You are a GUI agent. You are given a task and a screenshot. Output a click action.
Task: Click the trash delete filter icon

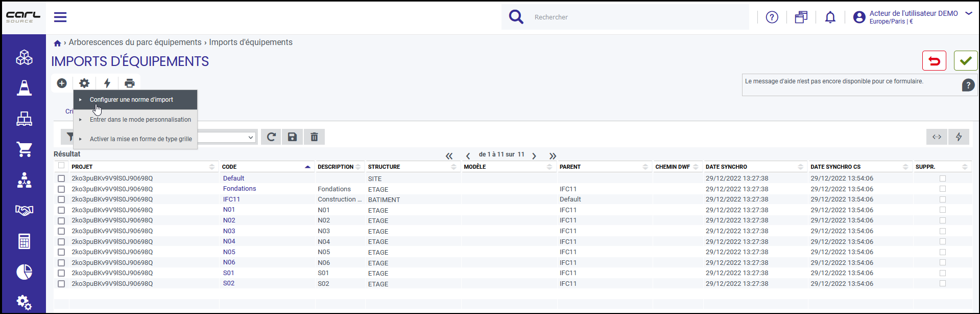pyautogui.click(x=314, y=137)
